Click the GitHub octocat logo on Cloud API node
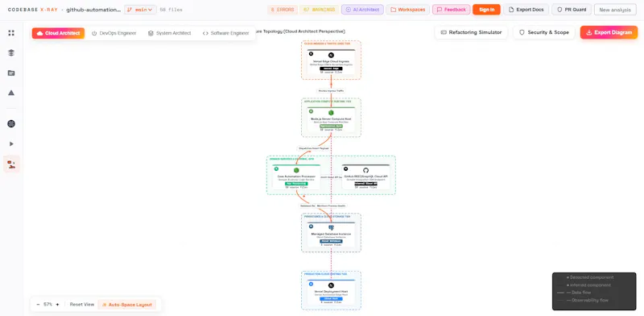The image size is (644, 316). pyautogui.click(x=366, y=170)
